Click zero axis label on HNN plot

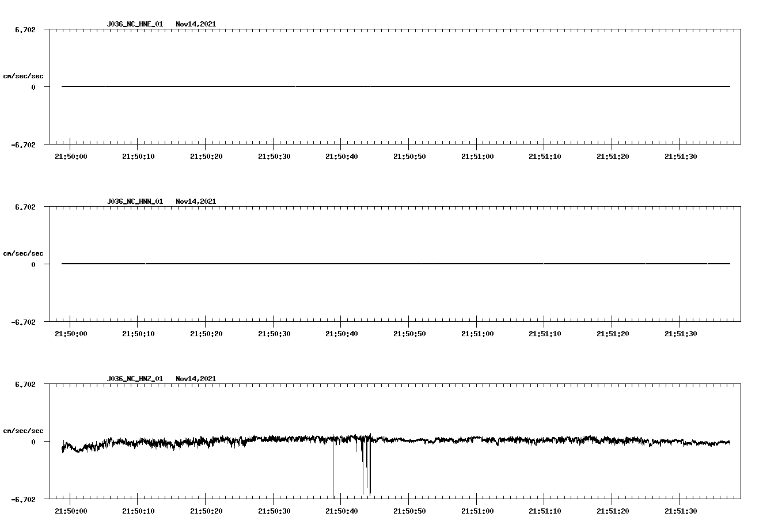[x=33, y=264]
